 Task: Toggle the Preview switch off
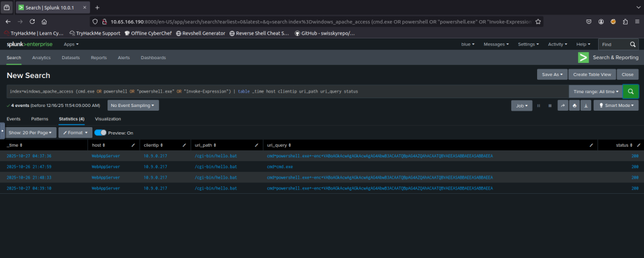click(100, 133)
